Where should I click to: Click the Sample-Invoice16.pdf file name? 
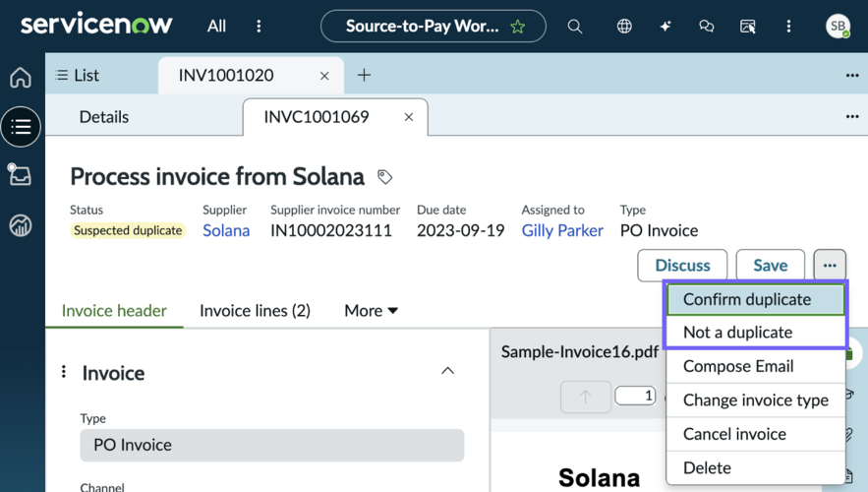tap(580, 352)
